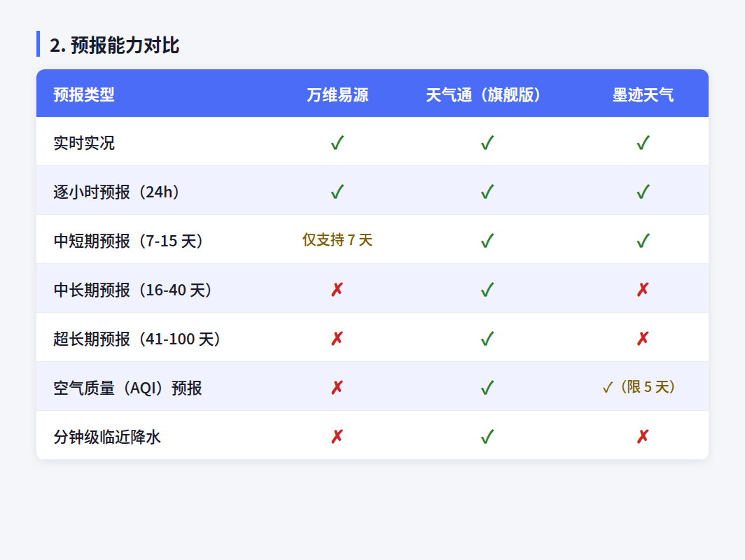Click 墨迹天气 checkmark in 实时实况 row
This screenshot has height=560, width=745.
click(x=643, y=143)
